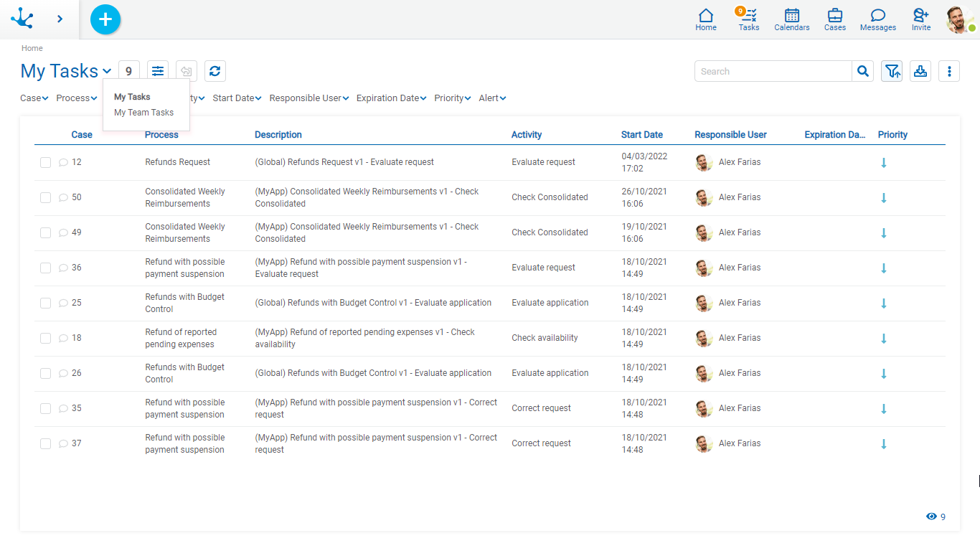Image resolution: width=980 pixels, height=551 pixels.
Task: Open the Responsible User filter dropdown
Action: [x=308, y=98]
